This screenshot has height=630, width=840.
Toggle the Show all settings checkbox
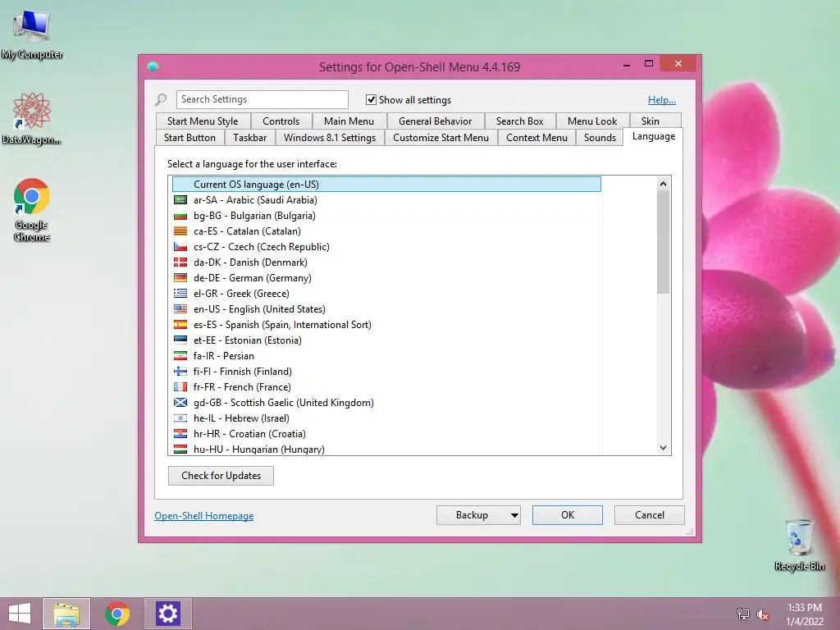tap(371, 99)
